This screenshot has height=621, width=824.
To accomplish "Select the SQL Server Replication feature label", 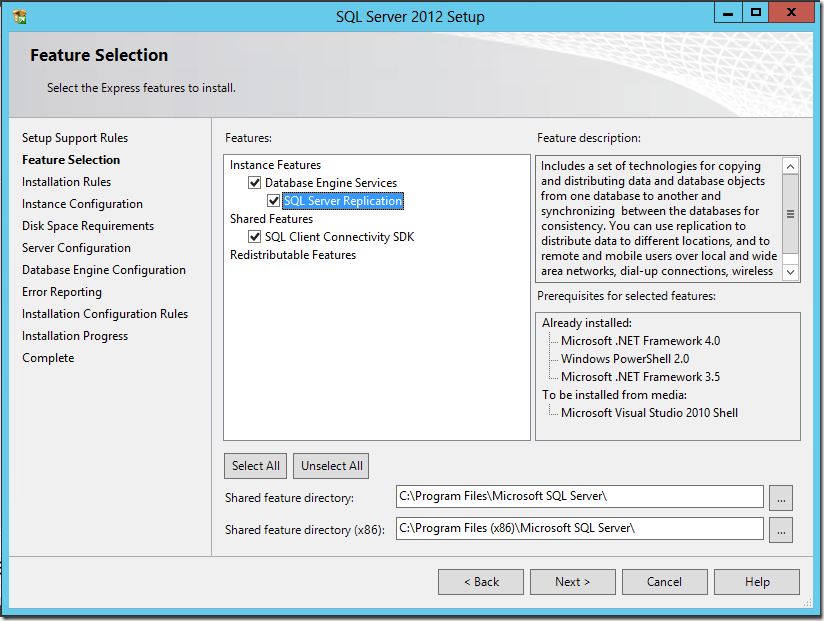I will pyautogui.click(x=343, y=201).
